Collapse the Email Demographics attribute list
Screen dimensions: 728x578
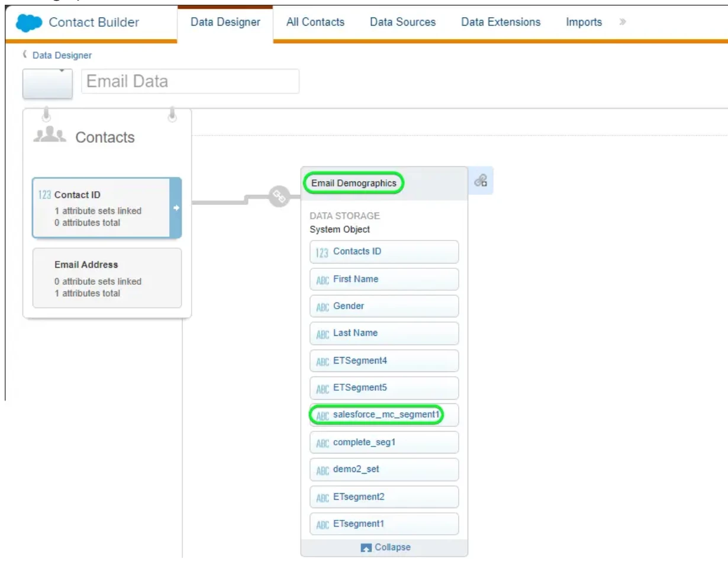[x=385, y=547]
